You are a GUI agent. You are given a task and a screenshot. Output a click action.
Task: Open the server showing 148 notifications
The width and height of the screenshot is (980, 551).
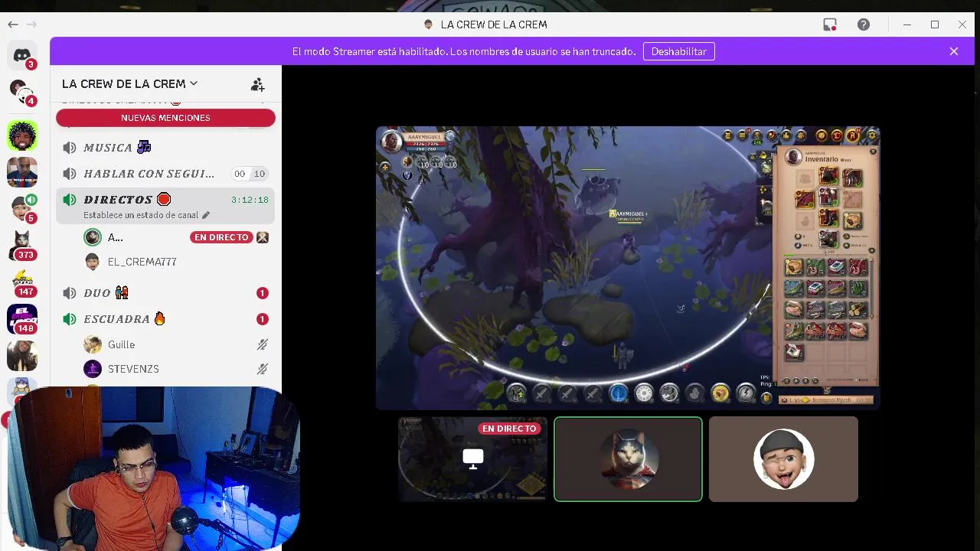pos(22,319)
